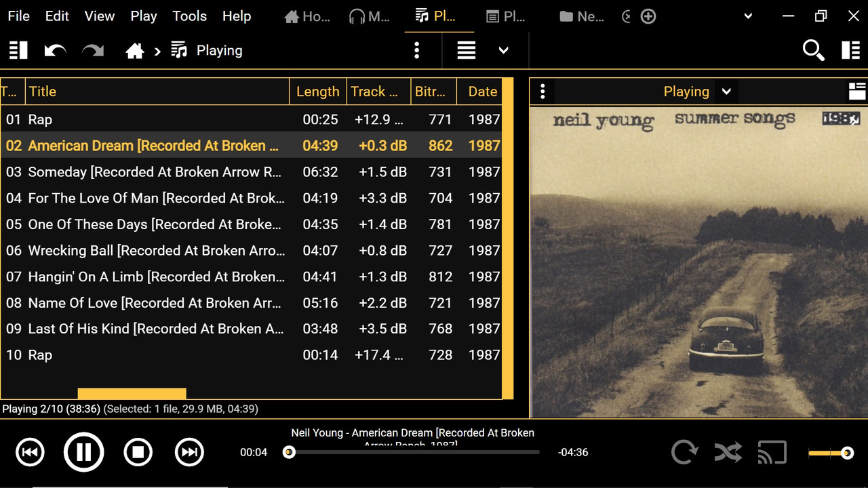Viewport: 868px width, 488px height.
Task: Toggle the right panel layout icon
Action: point(851,50)
